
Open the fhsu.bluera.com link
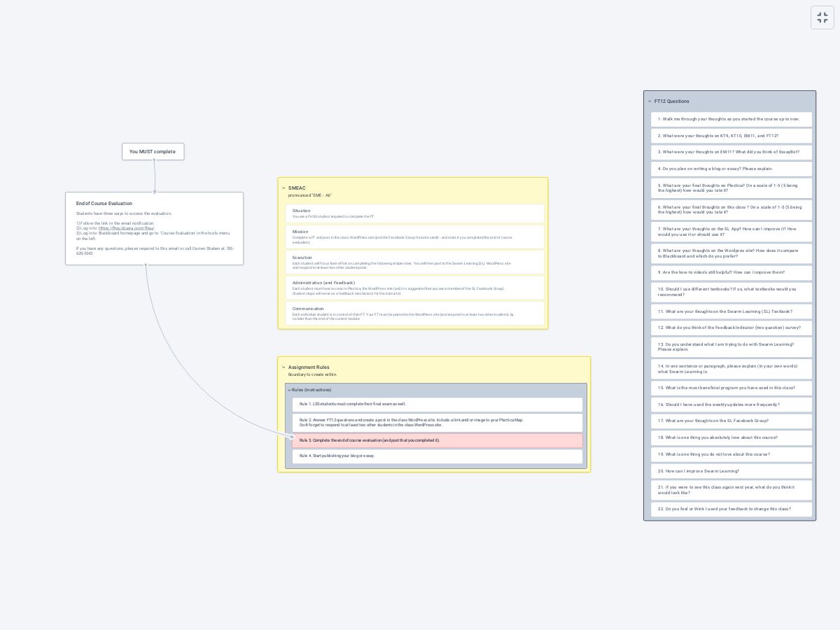coord(126,228)
